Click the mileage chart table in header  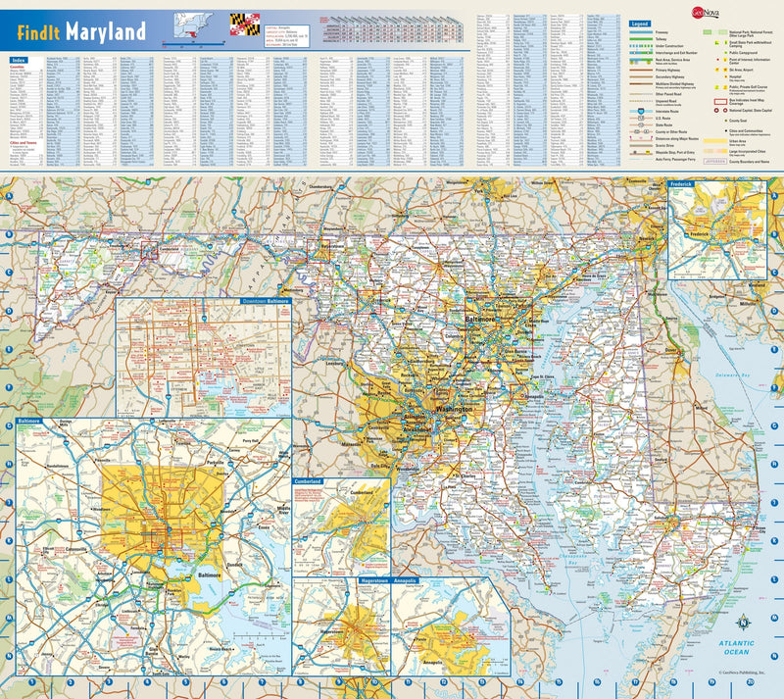pos(391,29)
